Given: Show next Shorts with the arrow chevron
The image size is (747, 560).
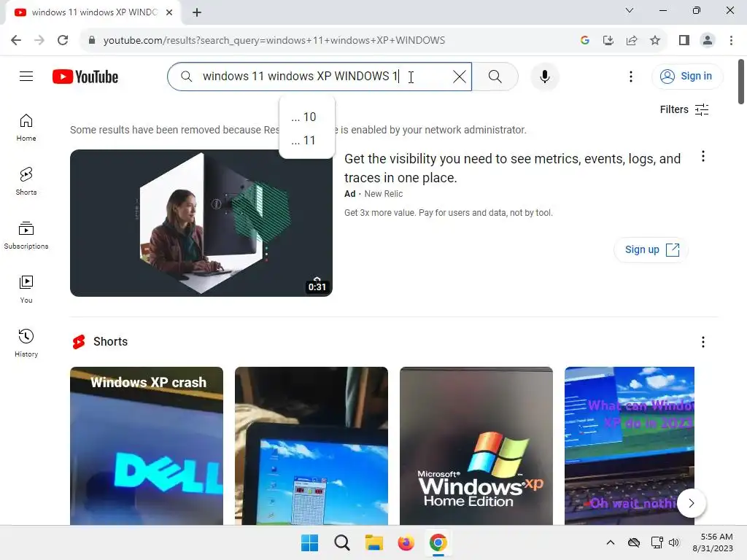Looking at the screenshot, I should pos(692,503).
